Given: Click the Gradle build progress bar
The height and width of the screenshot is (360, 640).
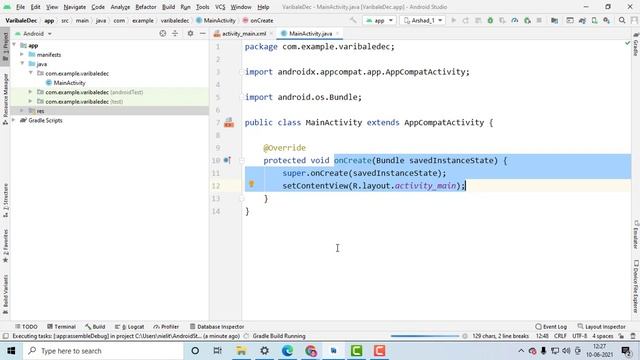Looking at the screenshot, I should click(x=425, y=336).
